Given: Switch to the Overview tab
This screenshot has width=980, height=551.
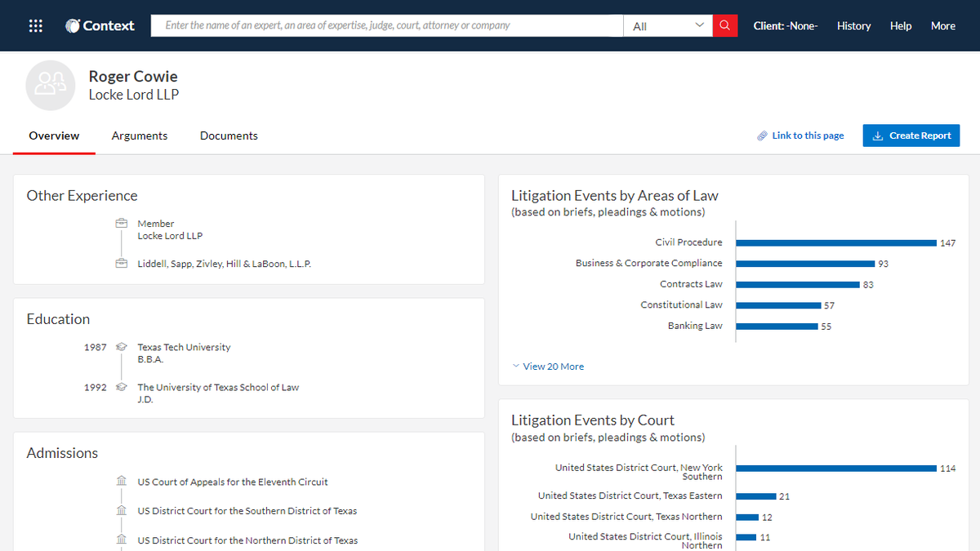Looking at the screenshot, I should 54,136.
